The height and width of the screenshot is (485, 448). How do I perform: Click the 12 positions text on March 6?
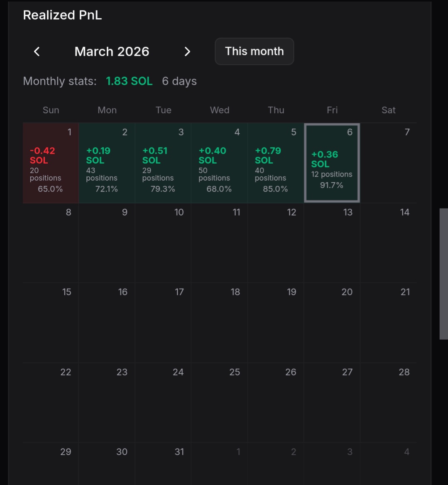click(x=332, y=174)
